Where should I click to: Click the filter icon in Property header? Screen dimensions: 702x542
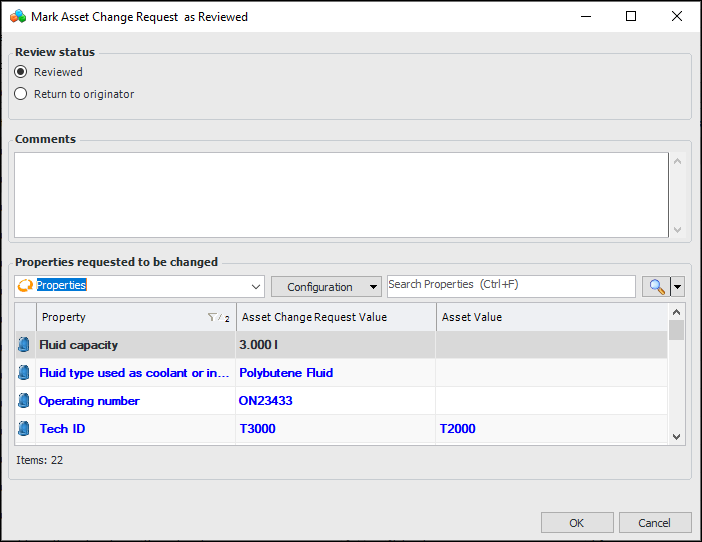click(x=213, y=318)
